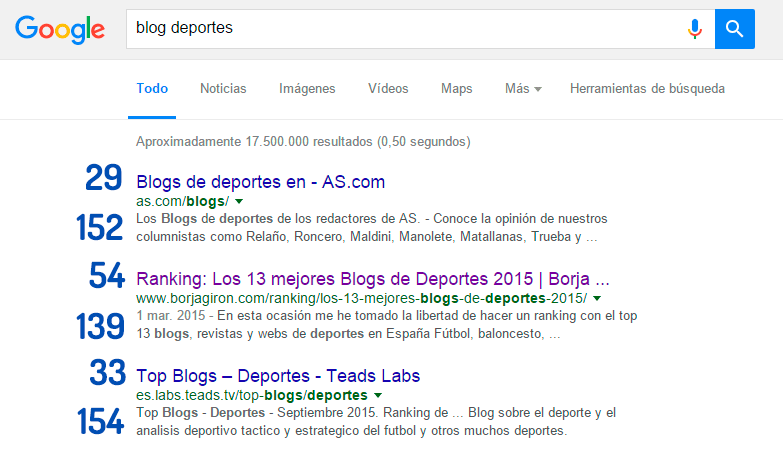Click the www.borjagiron.com green URL text
This screenshot has width=783, height=456.
[x=362, y=298]
